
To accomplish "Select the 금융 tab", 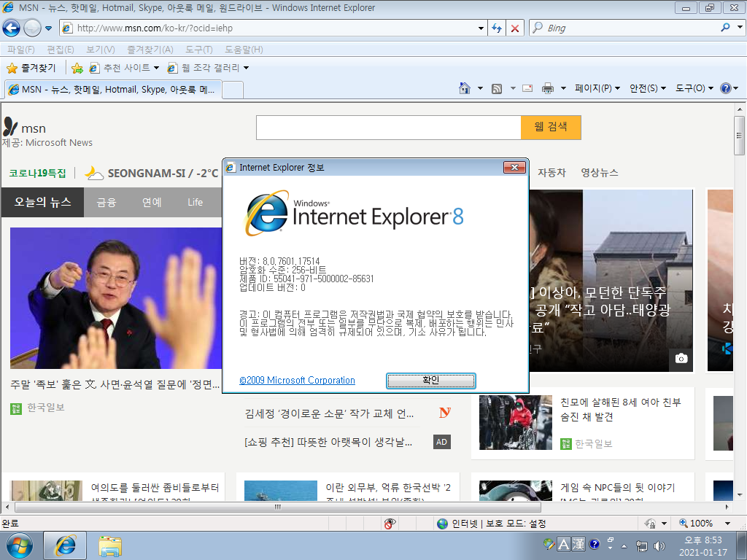I will point(107,203).
